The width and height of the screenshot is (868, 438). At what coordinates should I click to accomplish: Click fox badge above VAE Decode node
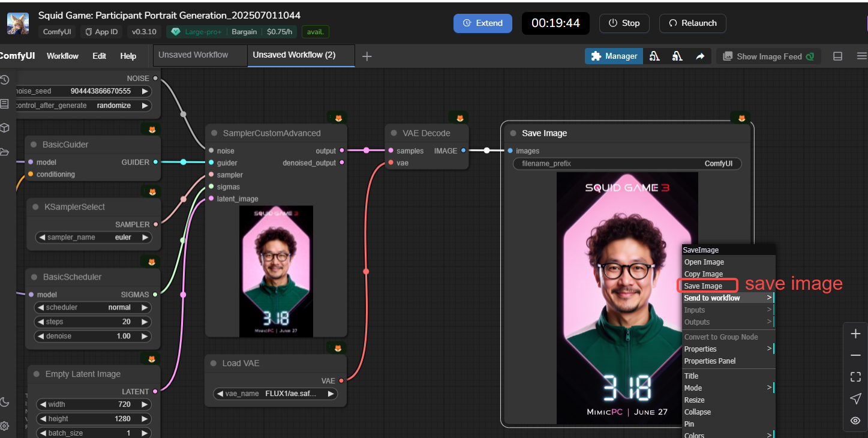coord(459,118)
